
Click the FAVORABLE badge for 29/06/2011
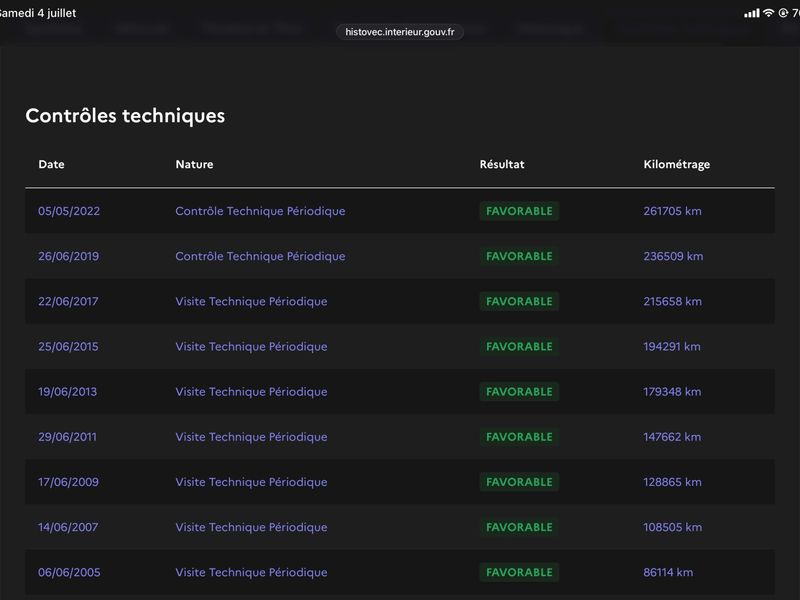[519, 437]
